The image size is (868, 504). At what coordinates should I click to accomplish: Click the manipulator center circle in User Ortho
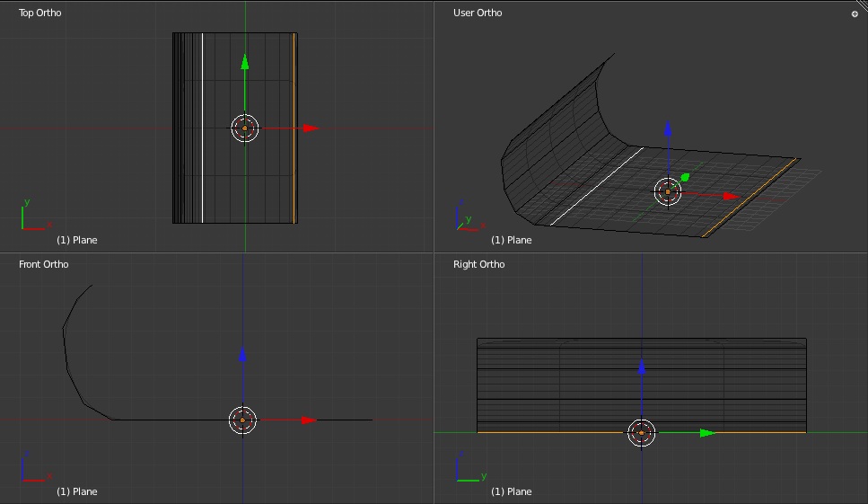coord(668,191)
